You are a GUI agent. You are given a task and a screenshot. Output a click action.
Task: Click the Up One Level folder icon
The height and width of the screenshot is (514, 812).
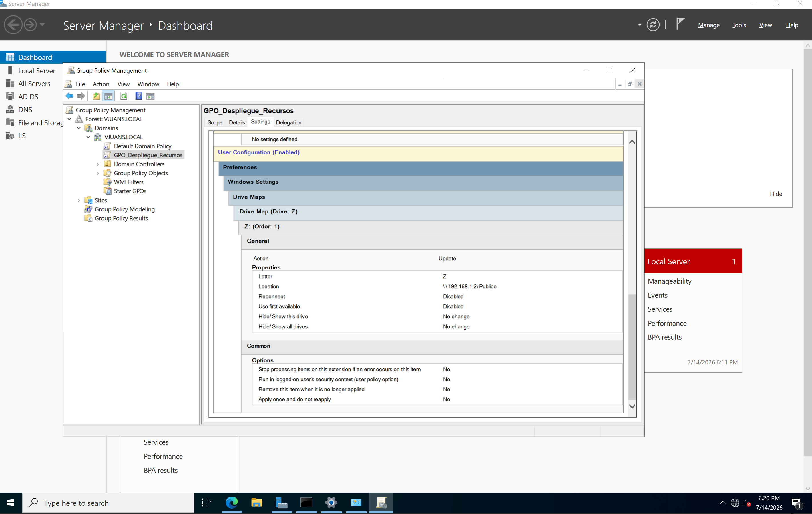pyautogui.click(x=96, y=96)
